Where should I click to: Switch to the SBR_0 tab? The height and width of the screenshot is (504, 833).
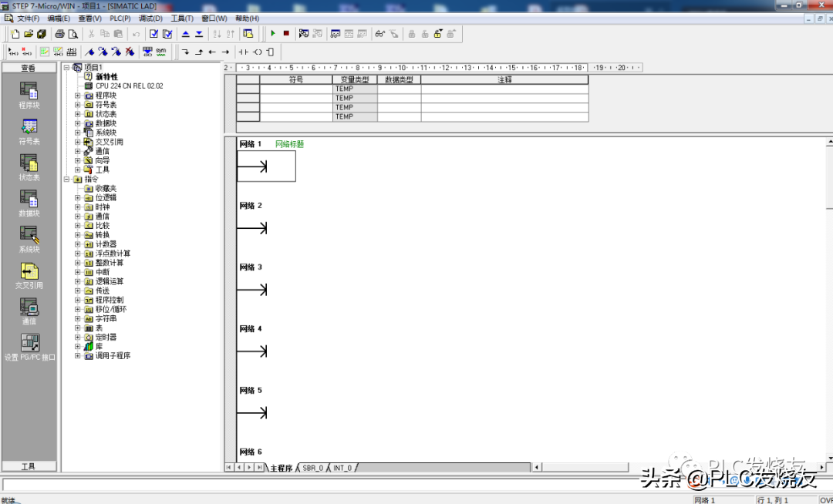312,468
